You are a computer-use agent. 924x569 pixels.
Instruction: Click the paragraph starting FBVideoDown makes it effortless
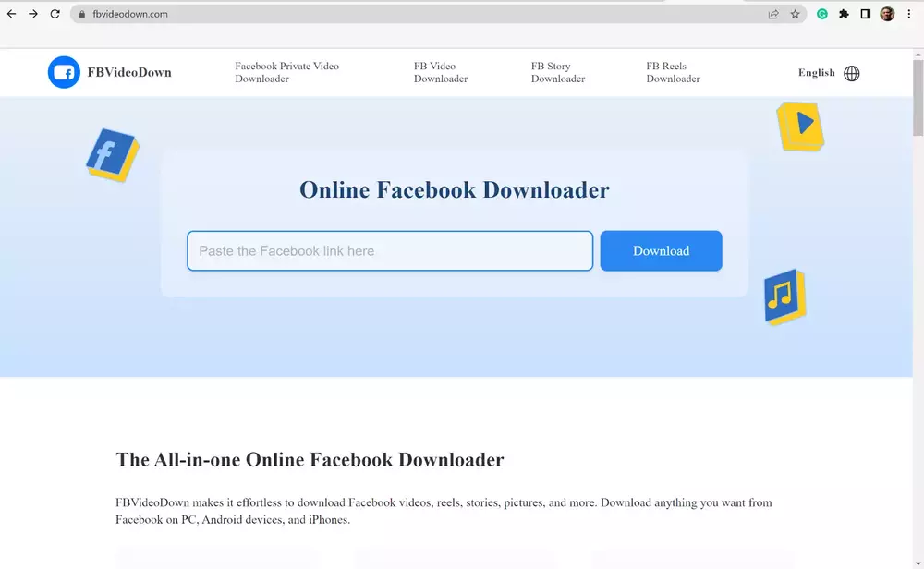444,512
